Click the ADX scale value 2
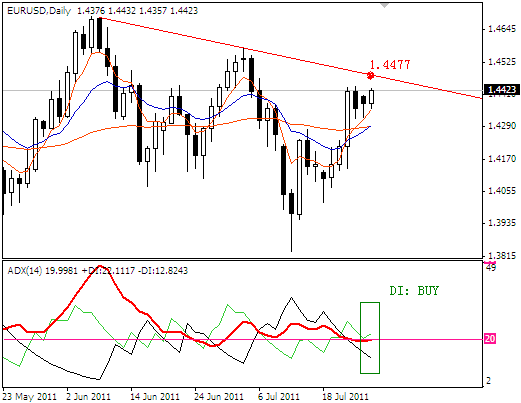The width and height of the screenshot is (521, 403). [489, 380]
